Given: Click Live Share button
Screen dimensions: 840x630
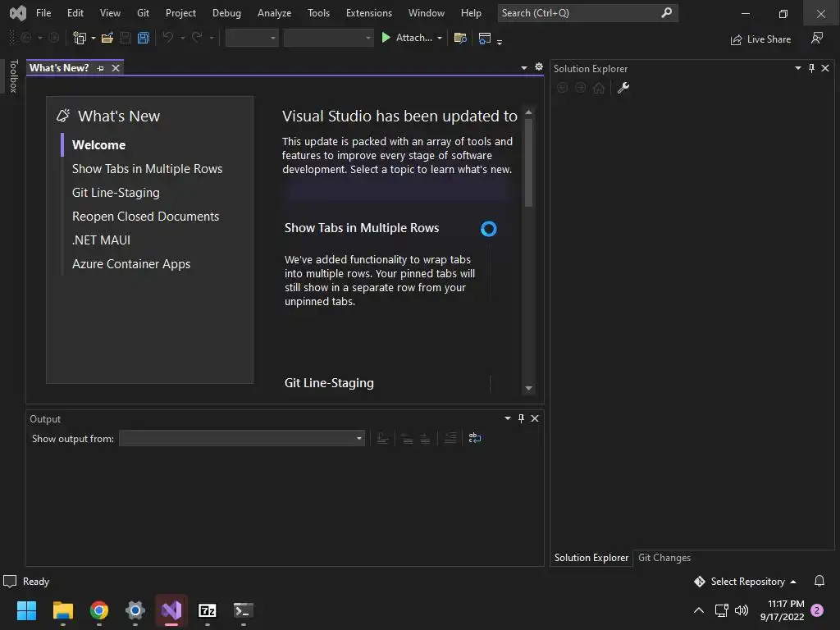Looking at the screenshot, I should (760, 39).
